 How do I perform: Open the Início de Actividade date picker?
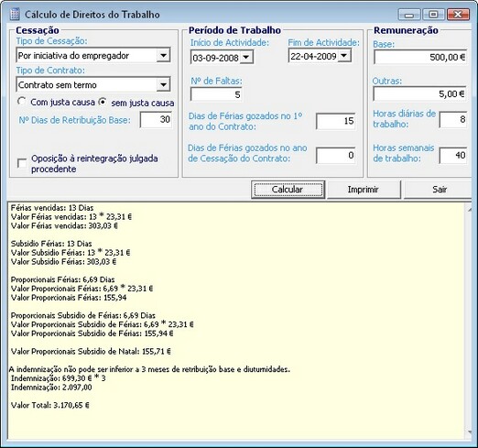(246, 58)
